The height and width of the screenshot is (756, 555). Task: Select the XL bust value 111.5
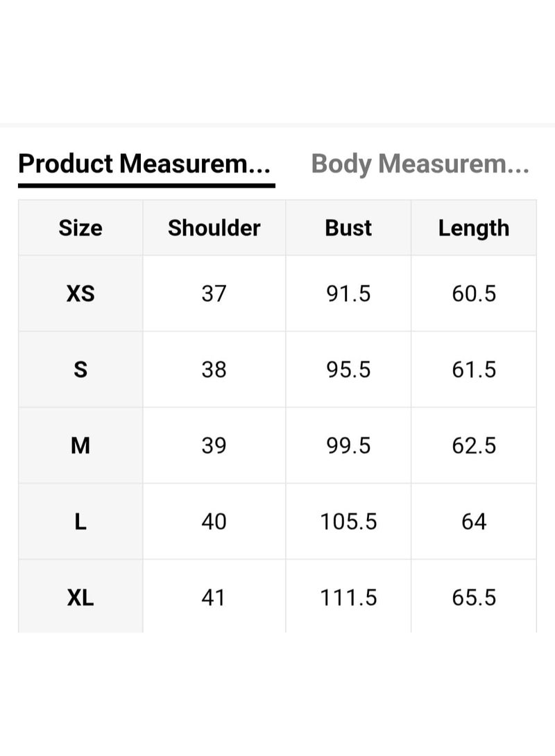tap(348, 597)
